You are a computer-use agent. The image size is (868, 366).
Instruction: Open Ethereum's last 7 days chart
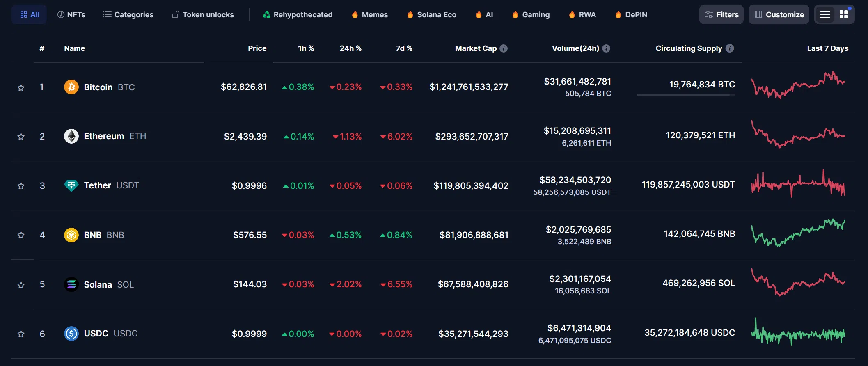pos(798,134)
